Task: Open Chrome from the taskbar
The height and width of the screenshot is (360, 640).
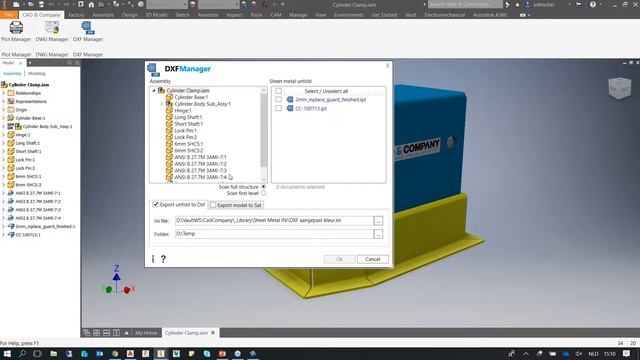Action: click(115, 353)
